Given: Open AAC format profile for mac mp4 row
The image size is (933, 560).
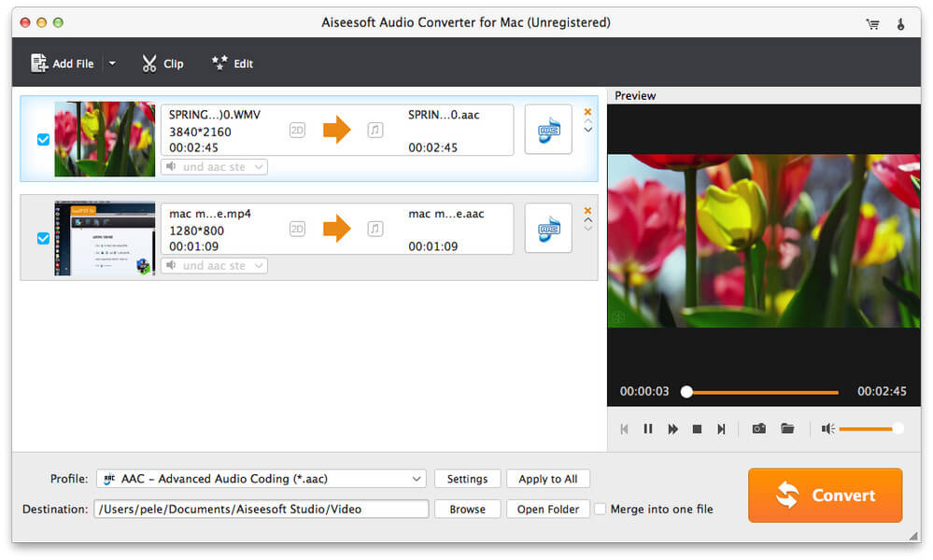Looking at the screenshot, I should click(548, 229).
